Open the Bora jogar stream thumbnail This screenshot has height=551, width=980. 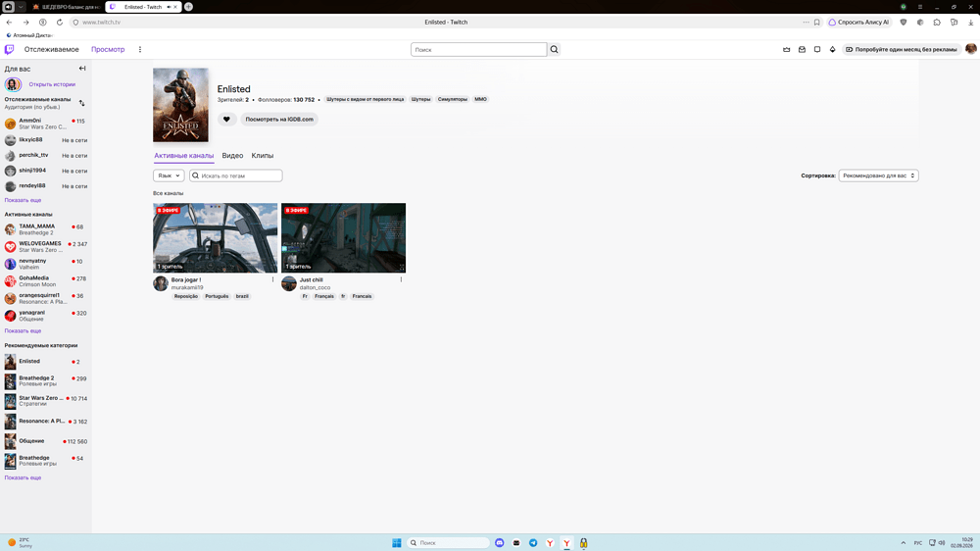coord(215,237)
